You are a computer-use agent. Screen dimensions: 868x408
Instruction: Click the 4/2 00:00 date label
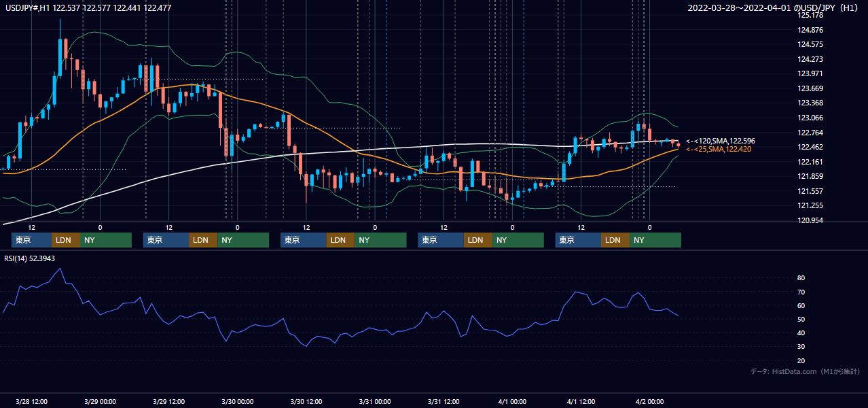(649, 402)
